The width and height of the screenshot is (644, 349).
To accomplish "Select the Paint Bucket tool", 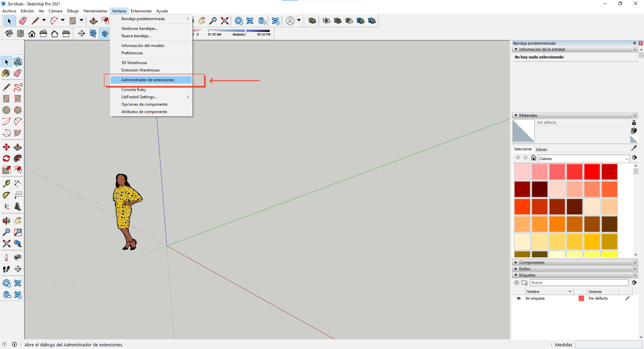I will click(6, 73).
